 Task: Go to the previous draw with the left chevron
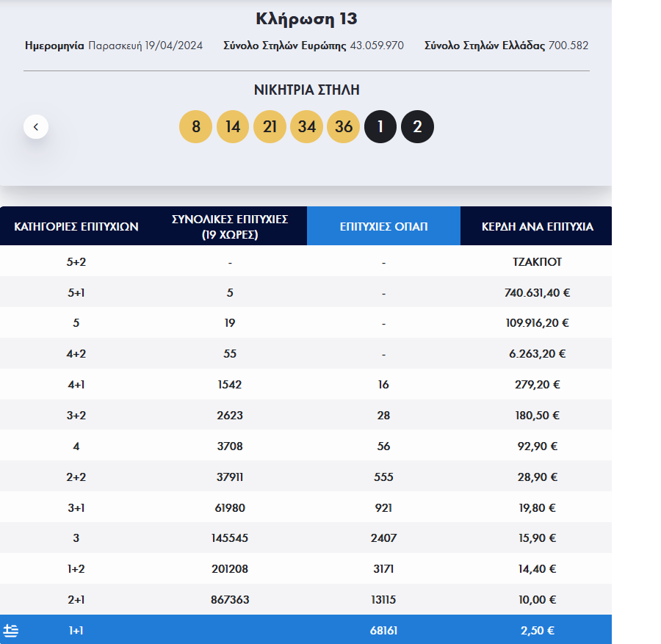(x=36, y=127)
